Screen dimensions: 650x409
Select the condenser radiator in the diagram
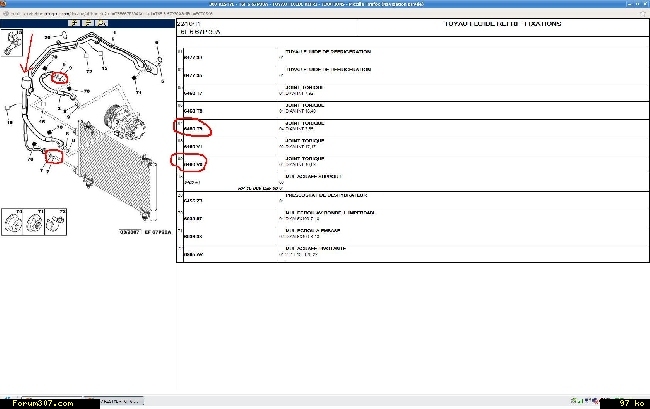tap(117, 171)
